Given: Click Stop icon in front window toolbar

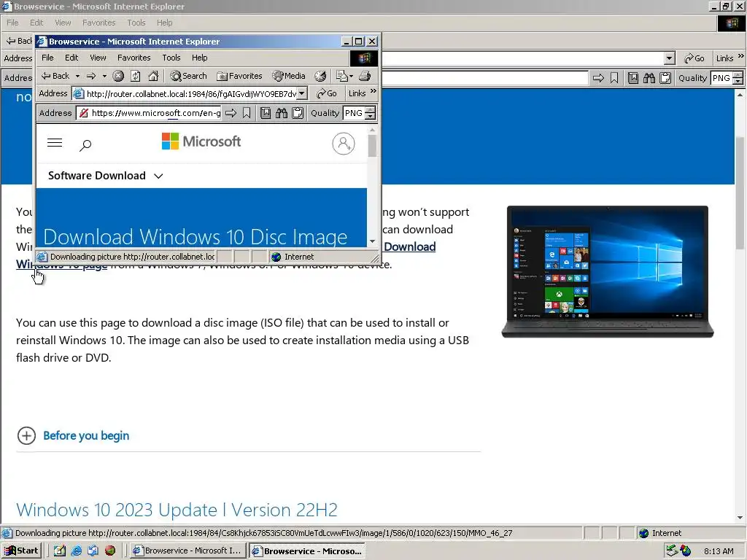Looking at the screenshot, I should coord(118,76).
